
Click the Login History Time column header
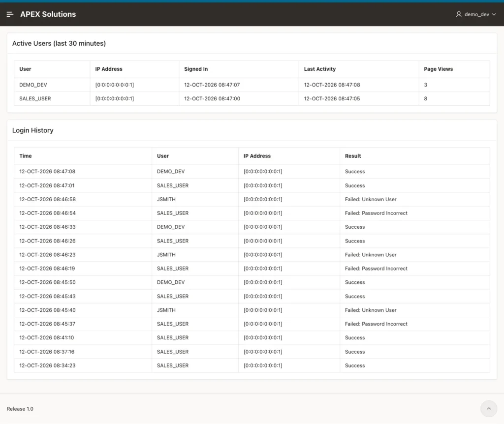26,156
